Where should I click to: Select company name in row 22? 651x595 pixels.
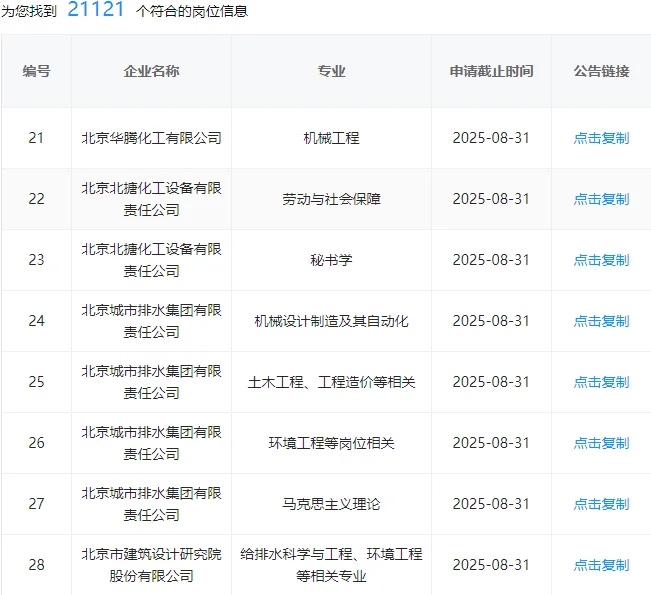[152, 199]
